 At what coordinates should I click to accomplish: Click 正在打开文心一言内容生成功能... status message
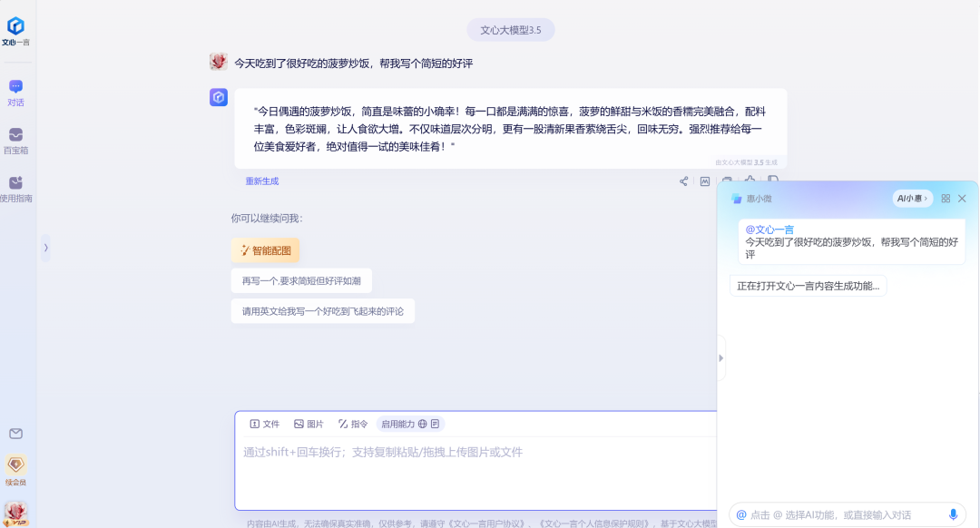pos(808,286)
